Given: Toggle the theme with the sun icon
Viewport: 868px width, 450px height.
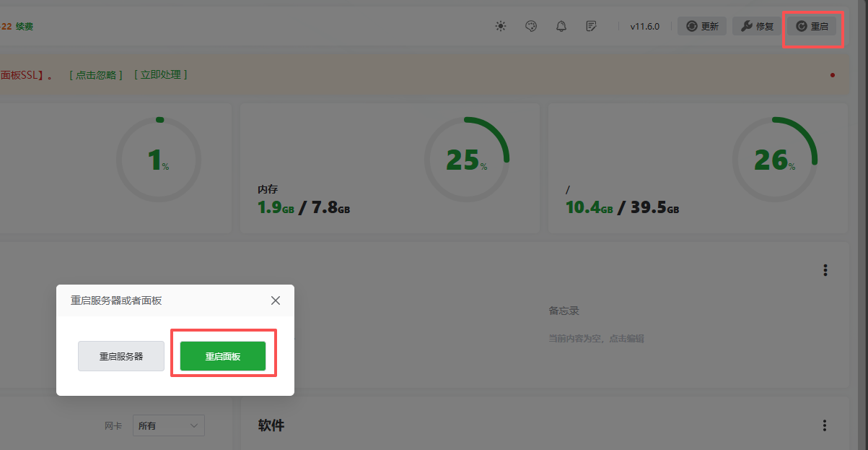Looking at the screenshot, I should (501, 25).
